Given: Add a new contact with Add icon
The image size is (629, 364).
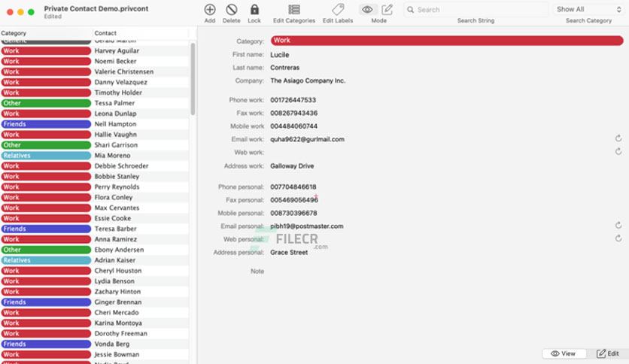Looking at the screenshot, I should point(209,10).
